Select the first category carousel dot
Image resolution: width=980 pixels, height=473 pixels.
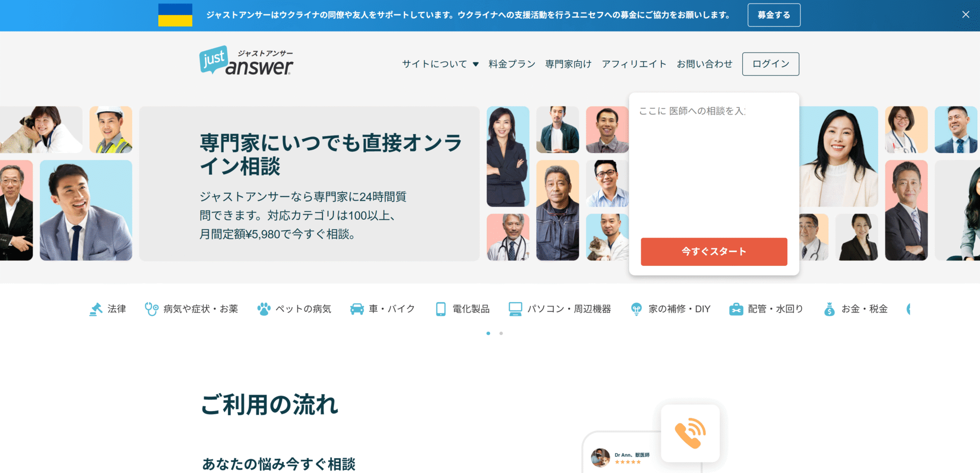click(x=488, y=333)
